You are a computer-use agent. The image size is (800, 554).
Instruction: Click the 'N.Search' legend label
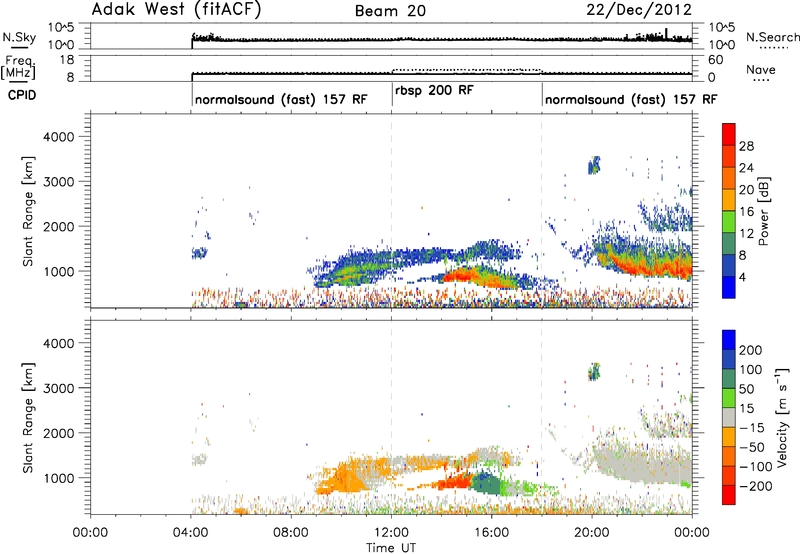772,37
